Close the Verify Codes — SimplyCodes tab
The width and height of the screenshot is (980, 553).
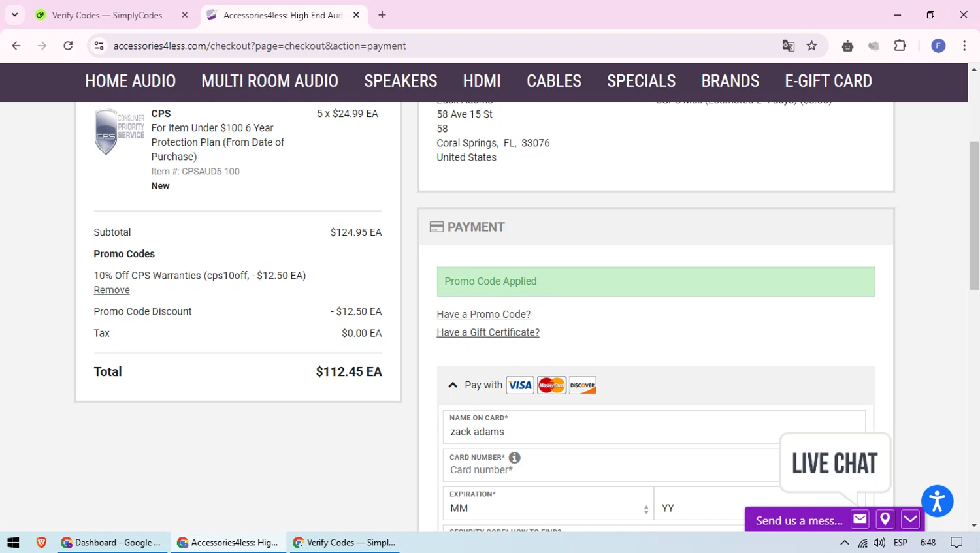185,15
